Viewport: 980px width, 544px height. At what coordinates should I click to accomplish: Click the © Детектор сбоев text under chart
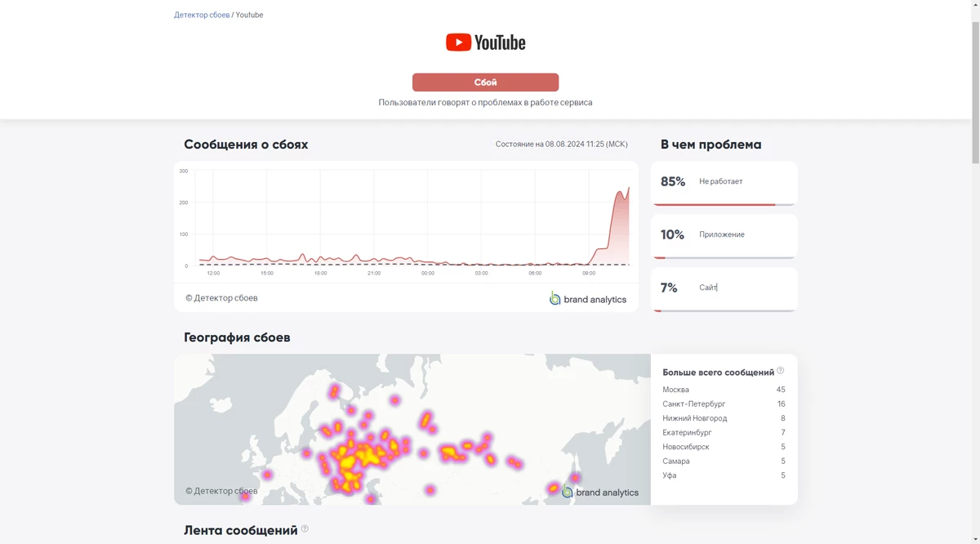pyautogui.click(x=221, y=298)
